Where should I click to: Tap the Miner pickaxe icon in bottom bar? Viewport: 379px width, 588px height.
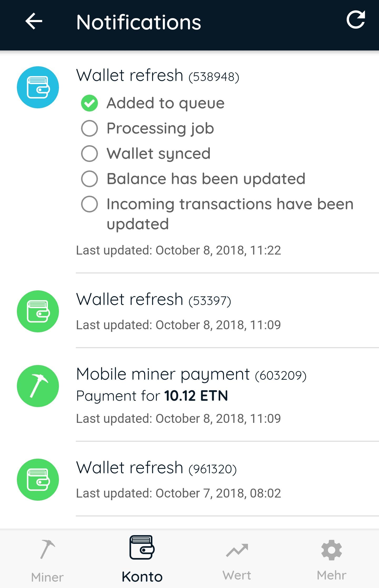(47, 549)
